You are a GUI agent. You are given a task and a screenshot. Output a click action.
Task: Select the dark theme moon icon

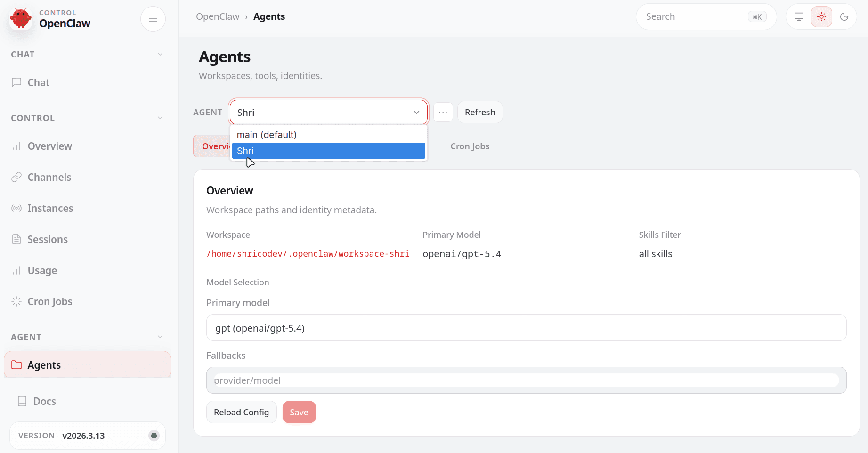point(844,17)
